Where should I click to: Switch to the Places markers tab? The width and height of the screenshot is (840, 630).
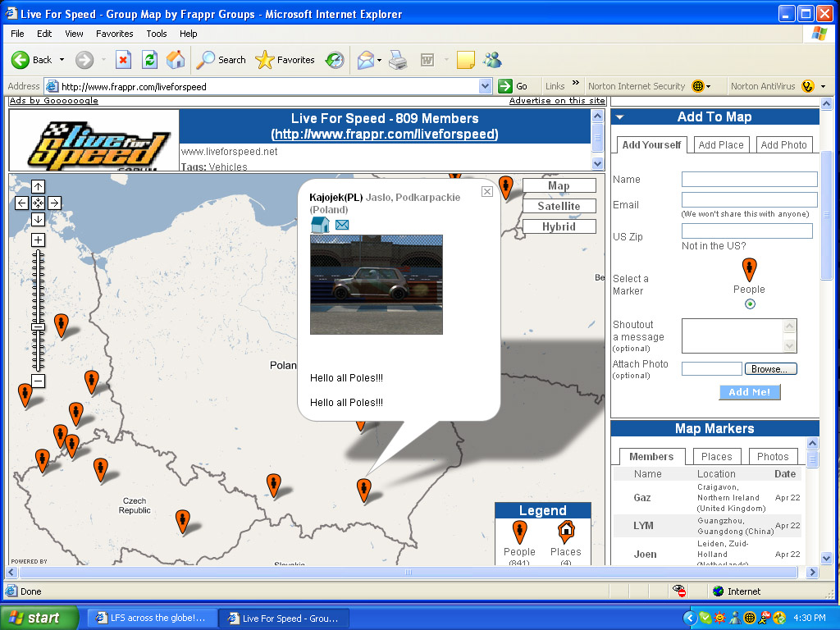click(716, 456)
